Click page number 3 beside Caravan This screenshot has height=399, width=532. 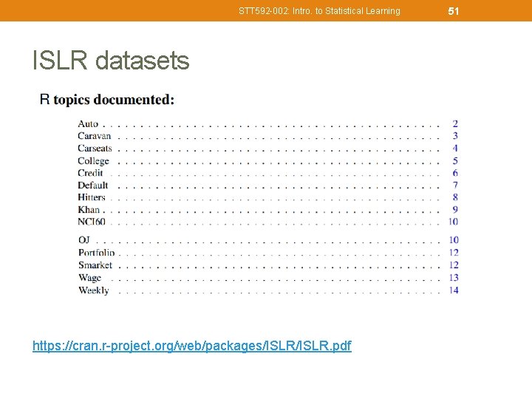(455, 136)
